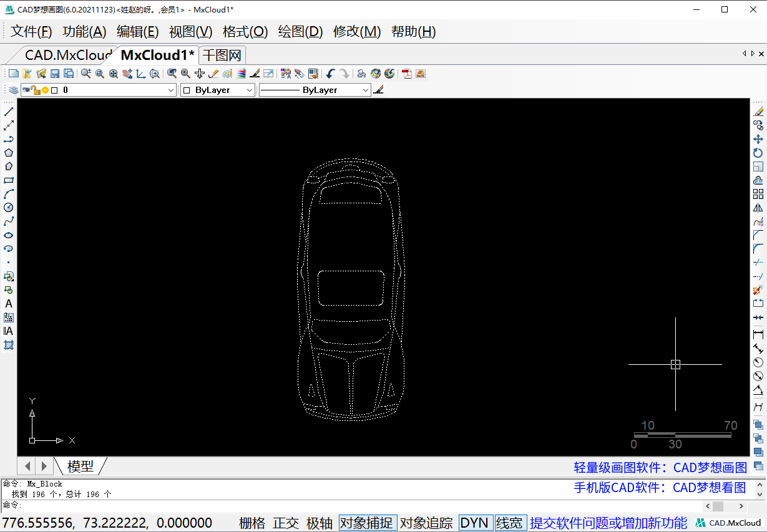Toggle the layer 0 lock icon
The image size is (767, 532).
pos(36,90)
